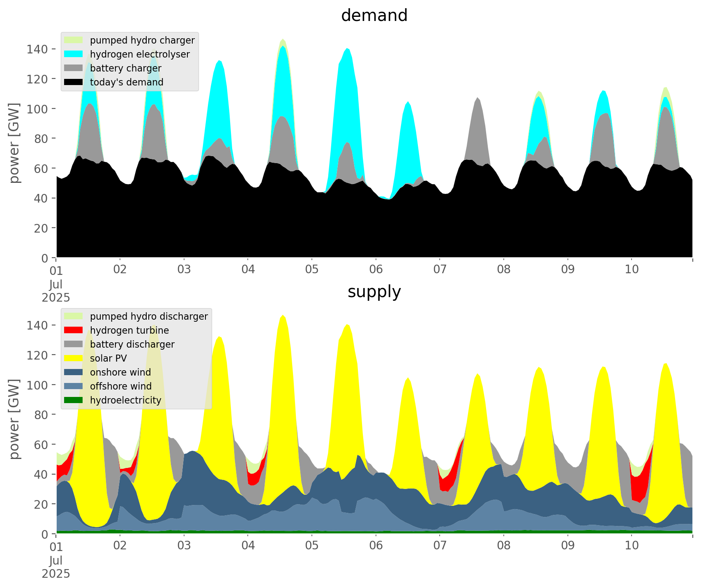This screenshot has height=588, width=701.
Task: Click the cyan hydrogen electrolyser legend swatch
Action: point(74,54)
